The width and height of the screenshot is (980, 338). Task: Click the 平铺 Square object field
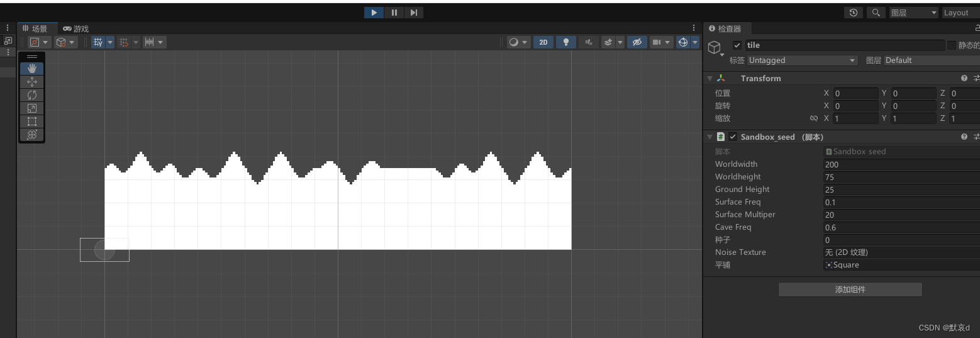(x=901, y=265)
